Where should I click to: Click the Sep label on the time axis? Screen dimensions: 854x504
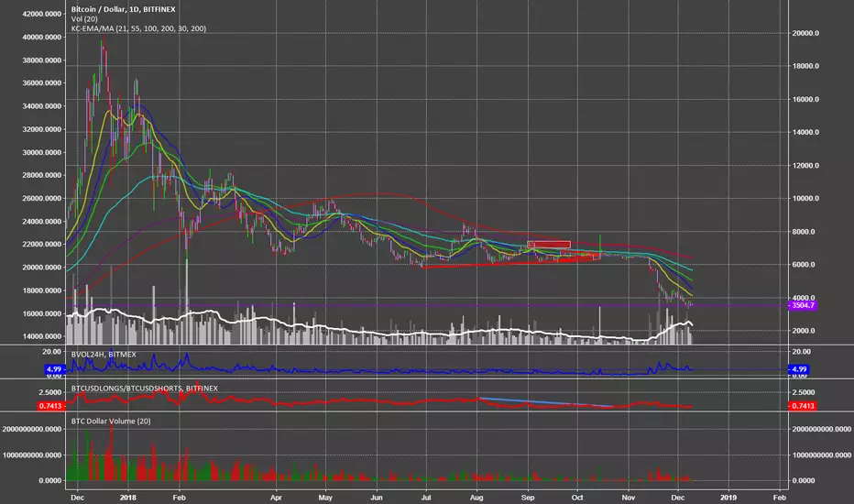pos(528,498)
